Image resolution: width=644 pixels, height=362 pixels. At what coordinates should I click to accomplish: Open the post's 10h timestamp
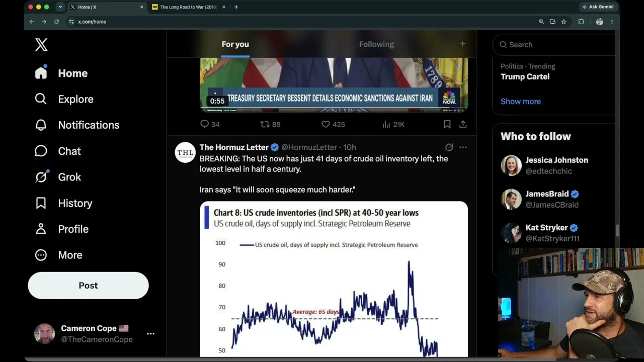point(350,147)
